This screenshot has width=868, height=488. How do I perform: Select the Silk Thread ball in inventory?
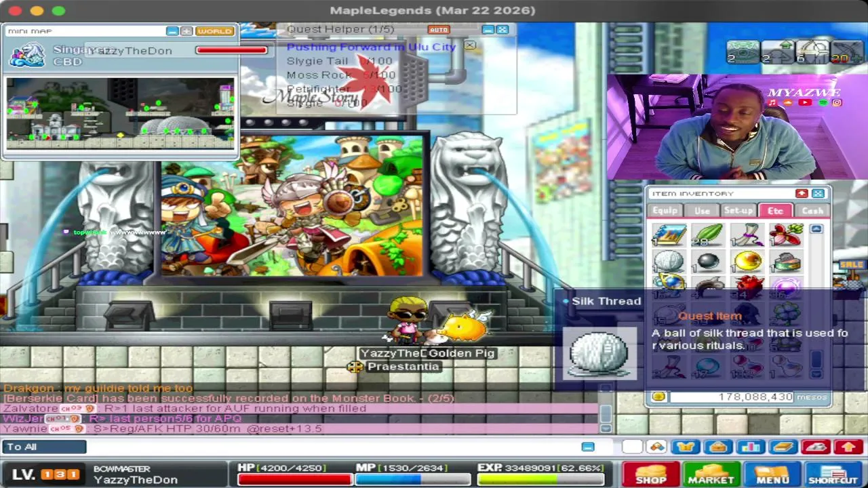[668, 261]
